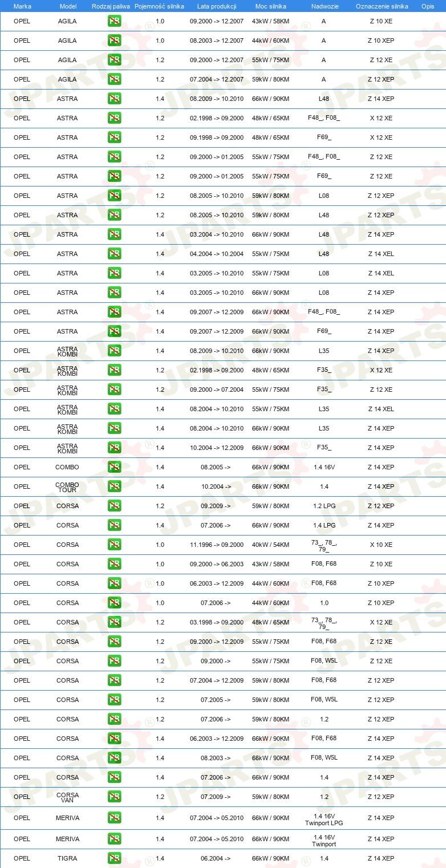Click fuel icon for Meriva Twinport LPG row
The image size is (446, 868).
click(x=115, y=818)
